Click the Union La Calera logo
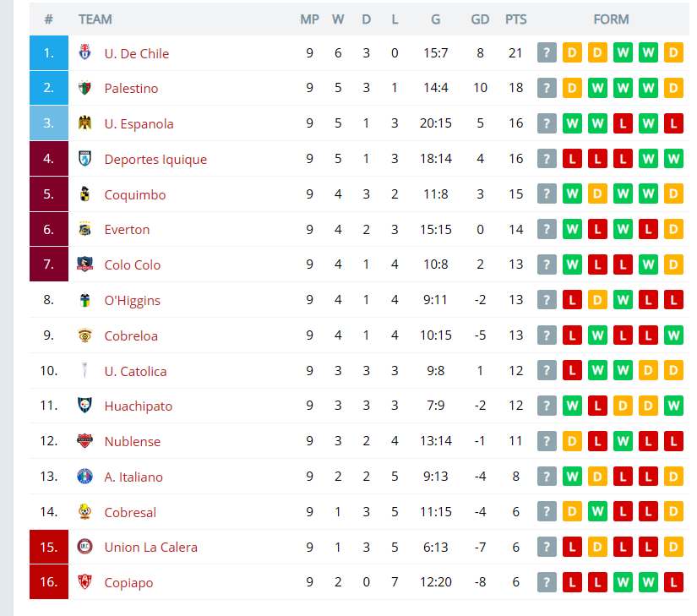Image resolution: width=697 pixels, height=616 pixels. coord(84,546)
